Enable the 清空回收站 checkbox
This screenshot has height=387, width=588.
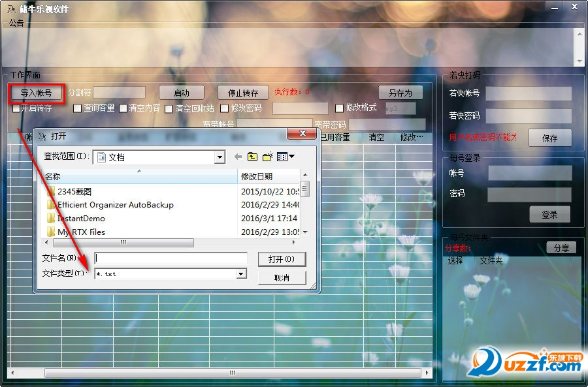169,108
